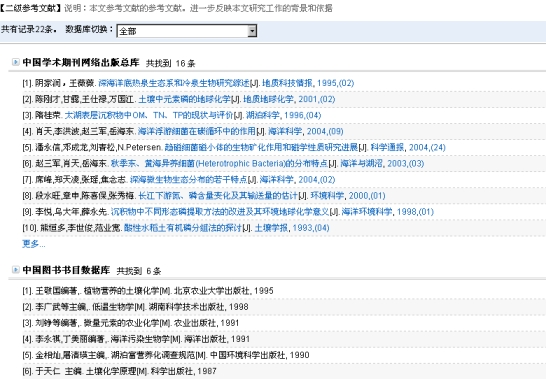Open journal link 科学通报
This screenshot has width=546, height=379.
(x=387, y=147)
